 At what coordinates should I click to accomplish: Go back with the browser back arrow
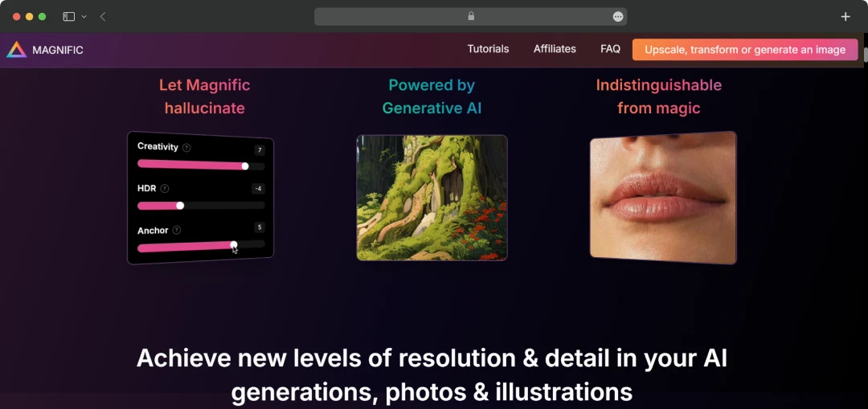pos(103,17)
